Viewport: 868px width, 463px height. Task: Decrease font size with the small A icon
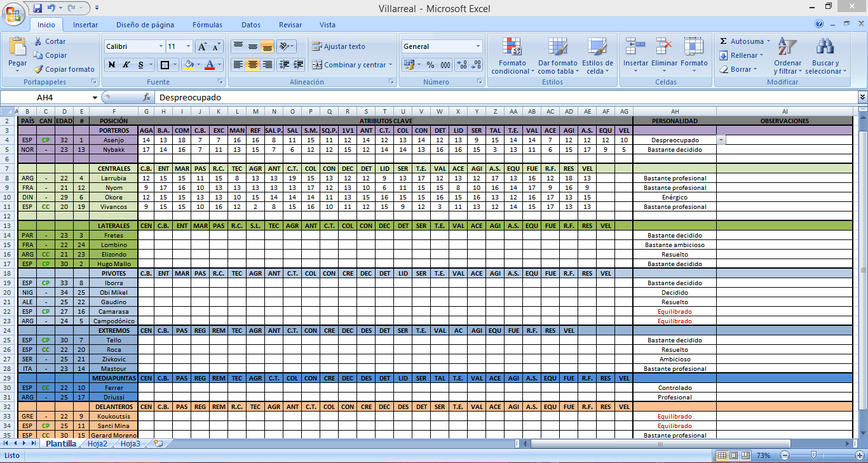[216, 46]
